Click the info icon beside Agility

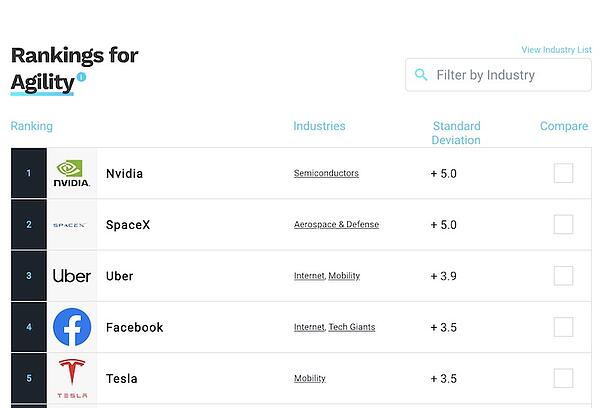[81, 77]
